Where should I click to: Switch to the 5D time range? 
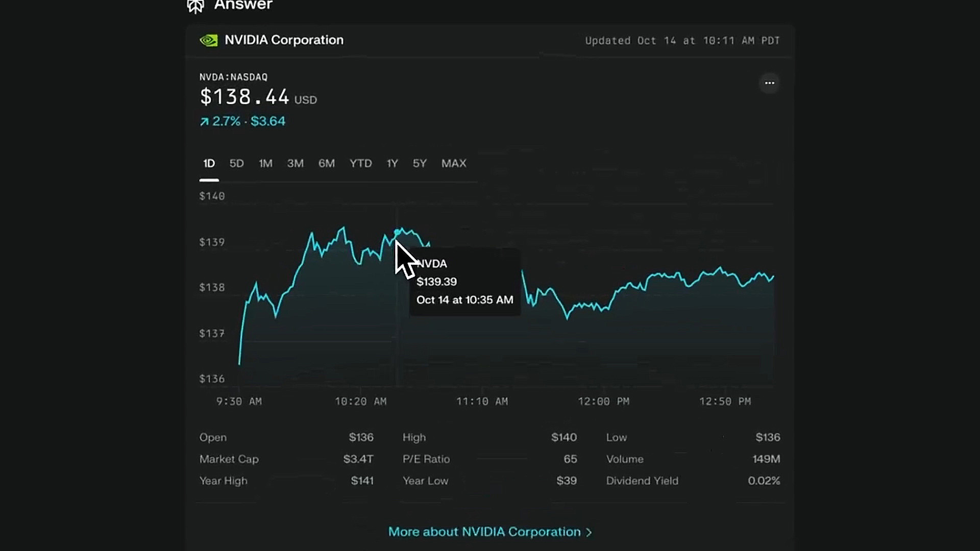pyautogui.click(x=236, y=163)
